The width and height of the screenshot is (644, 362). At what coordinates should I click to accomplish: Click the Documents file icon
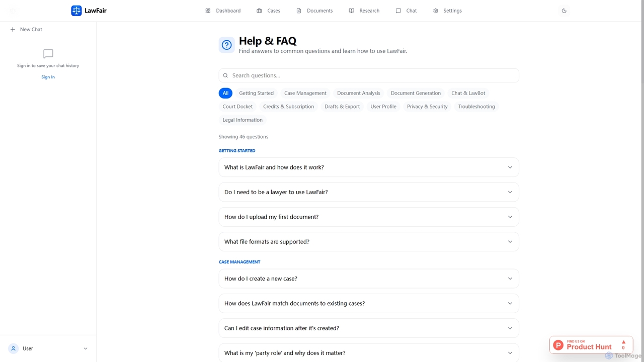298,11
